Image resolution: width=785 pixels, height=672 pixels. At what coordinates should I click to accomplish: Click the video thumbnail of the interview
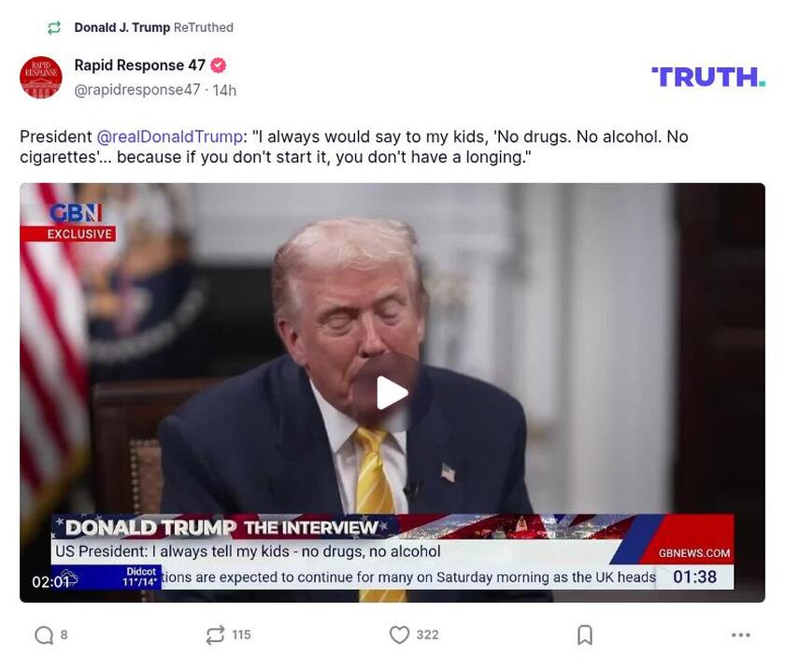[x=392, y=308]
